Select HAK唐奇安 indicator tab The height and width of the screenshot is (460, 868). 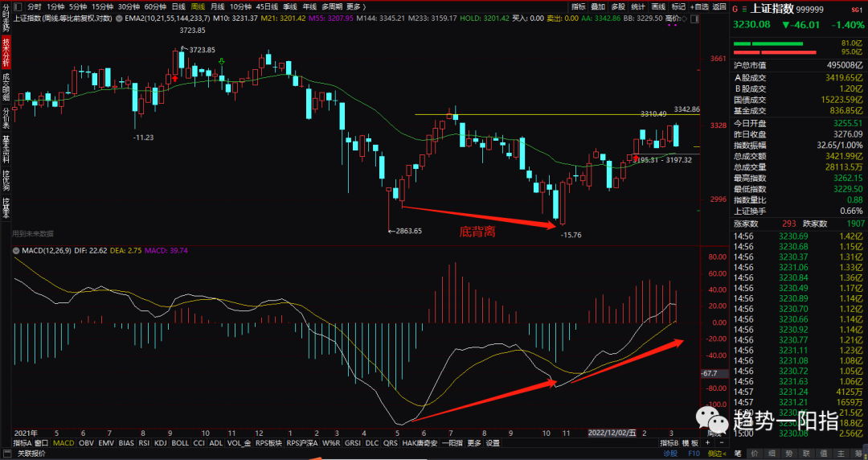420,443
